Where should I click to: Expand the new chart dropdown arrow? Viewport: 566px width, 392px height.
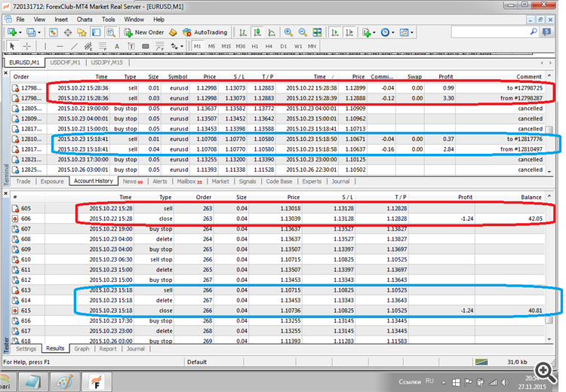pyautogui.click(x=21, y=32)
